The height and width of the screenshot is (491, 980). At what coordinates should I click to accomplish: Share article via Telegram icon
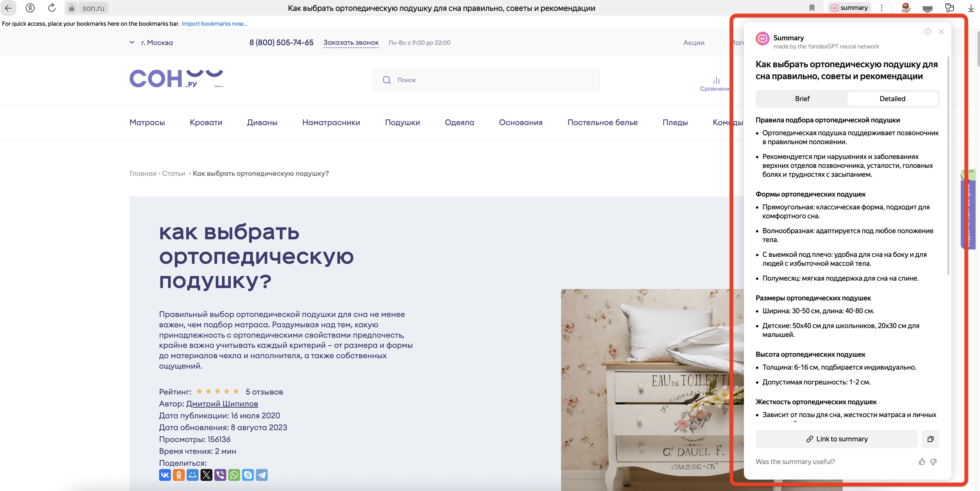point(262,475)
